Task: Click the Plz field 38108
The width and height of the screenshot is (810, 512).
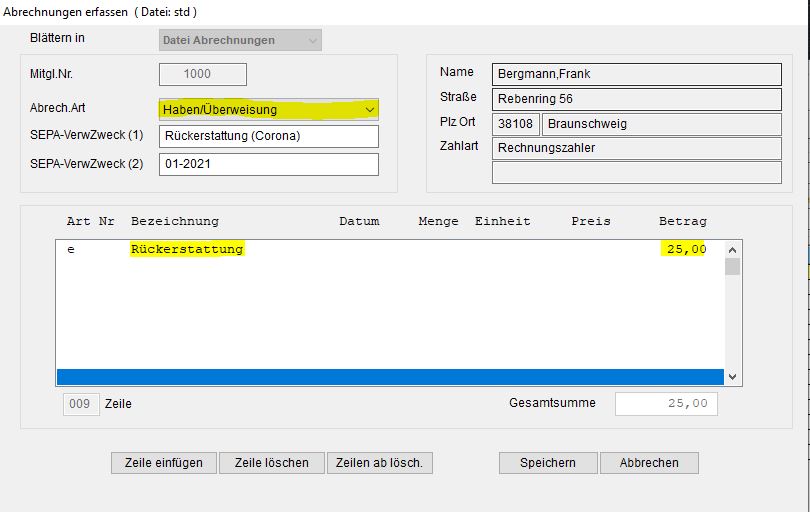Action: tap(516, 124)
